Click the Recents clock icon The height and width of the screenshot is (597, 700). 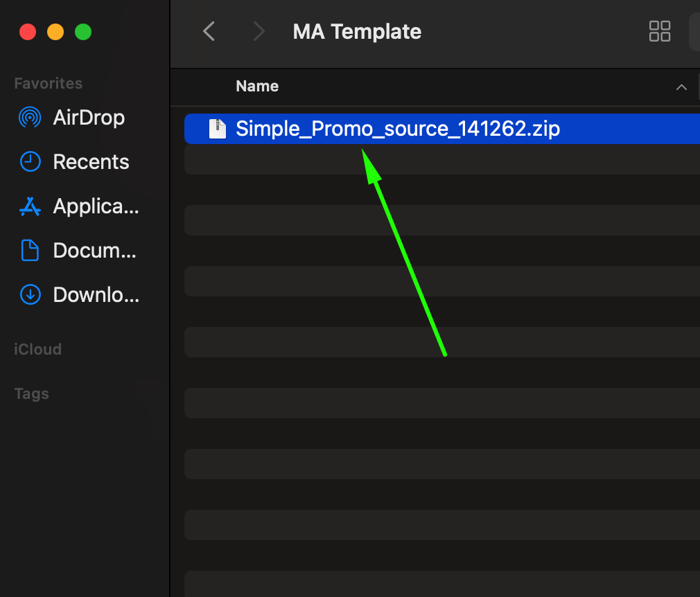click(x=30, y=162)
